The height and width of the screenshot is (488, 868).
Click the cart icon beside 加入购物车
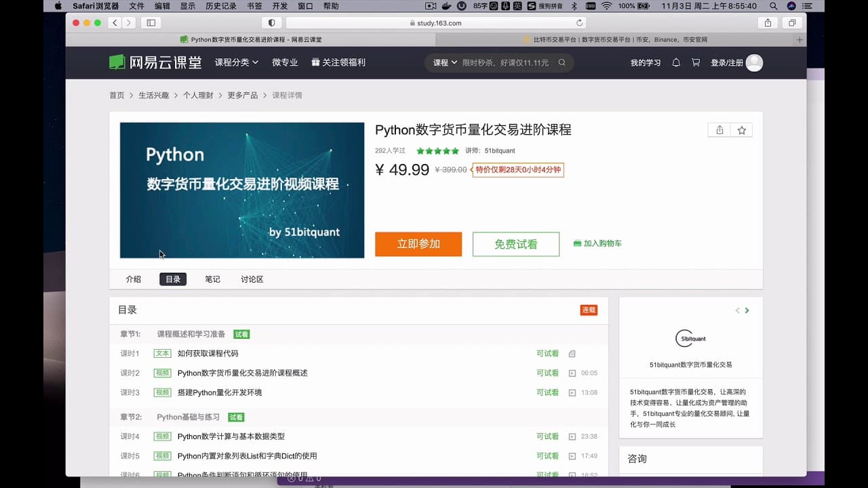pyautogui.click(x=577, y=243)
